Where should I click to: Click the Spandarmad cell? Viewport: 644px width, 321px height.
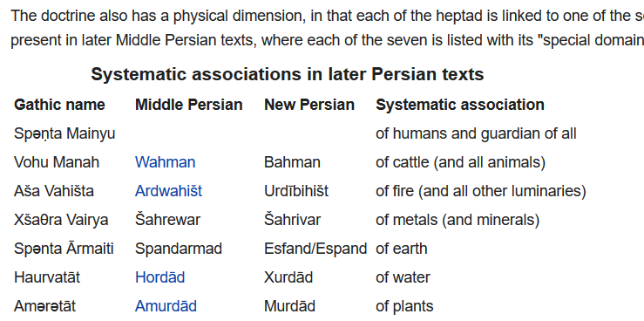pyautogui.click(x=179, y=249)
